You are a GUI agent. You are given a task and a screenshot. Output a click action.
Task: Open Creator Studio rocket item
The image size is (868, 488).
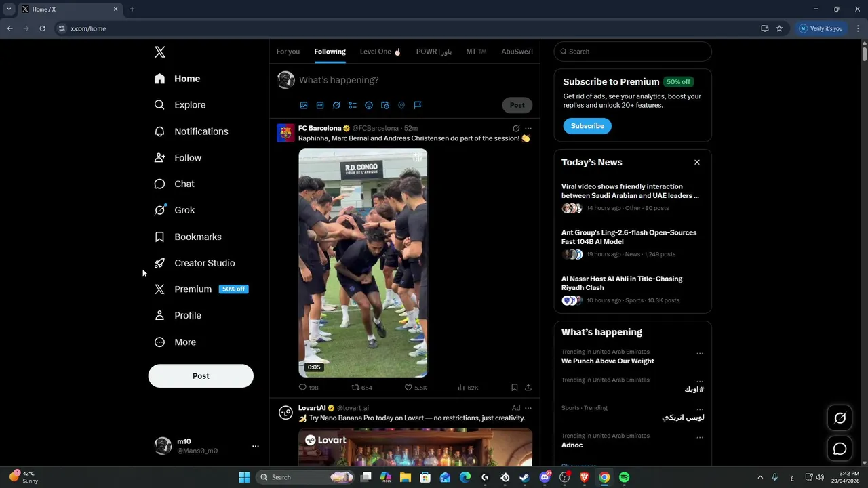(195, 263)
